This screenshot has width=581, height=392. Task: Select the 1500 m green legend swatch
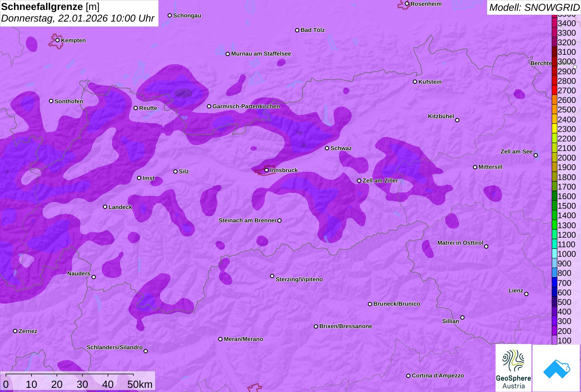pyautogui.click(x=554, y=206)
